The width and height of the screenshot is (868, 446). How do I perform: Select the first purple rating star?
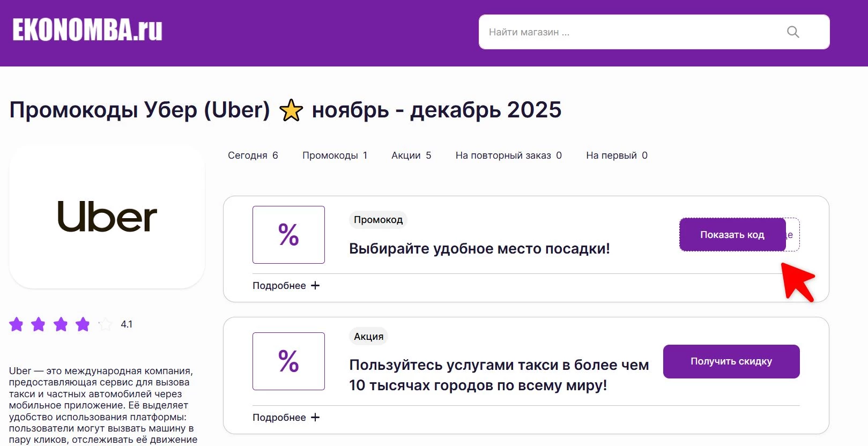tap(18, 324)
